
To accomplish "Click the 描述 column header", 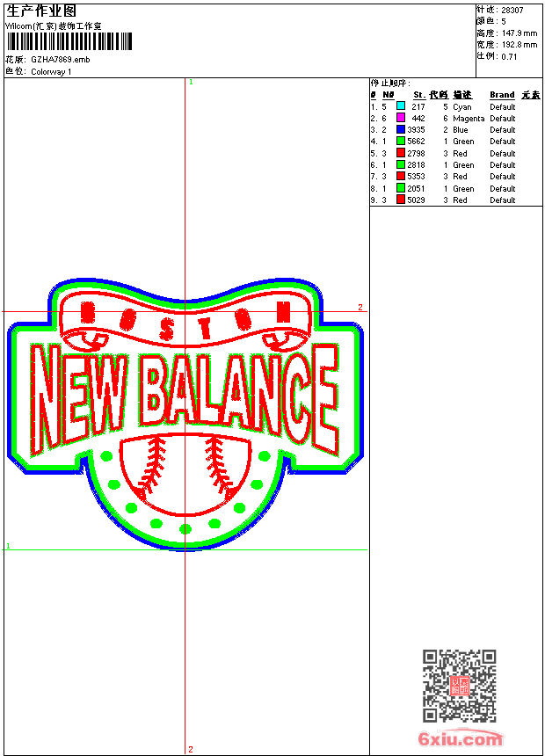I will pyautogui.click(x=462, y=95).
